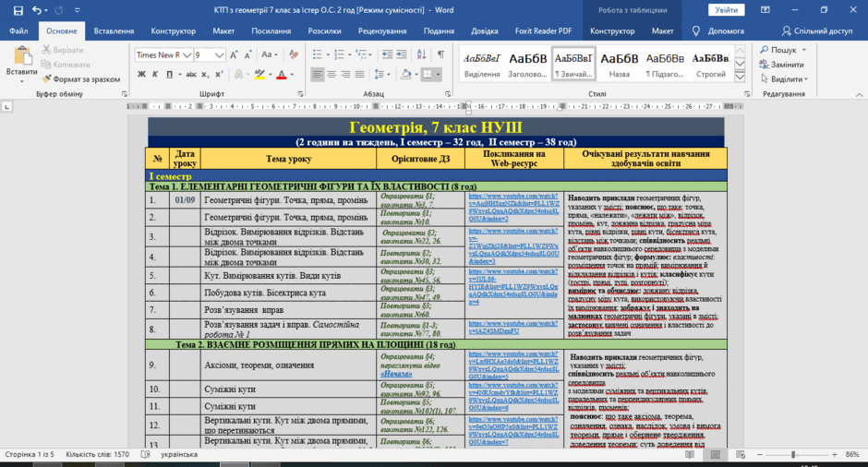Open the Foxit Reader PDF tab
This screenshot has width=868, height=467.
(x=543, y=31)
